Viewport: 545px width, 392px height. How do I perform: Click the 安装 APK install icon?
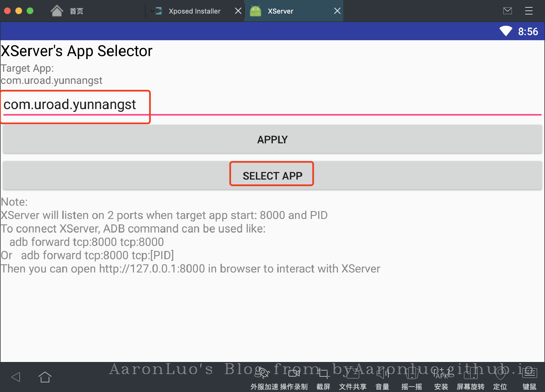pos(441,374)
